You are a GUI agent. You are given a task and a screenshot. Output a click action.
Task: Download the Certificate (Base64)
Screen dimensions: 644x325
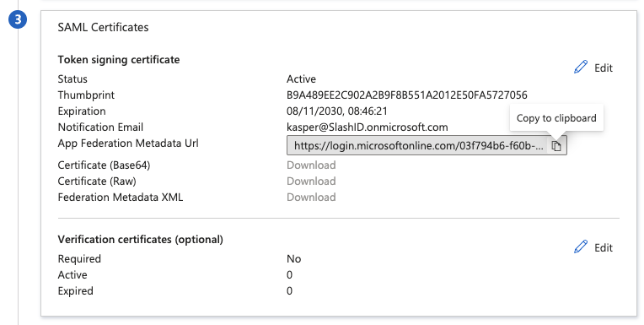click(x=311, y=165)
